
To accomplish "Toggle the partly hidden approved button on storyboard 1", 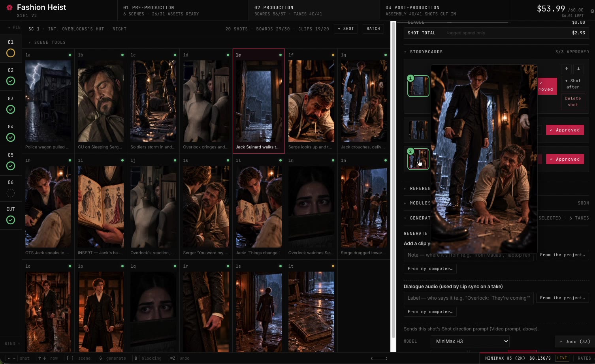I will coord(547,86).
